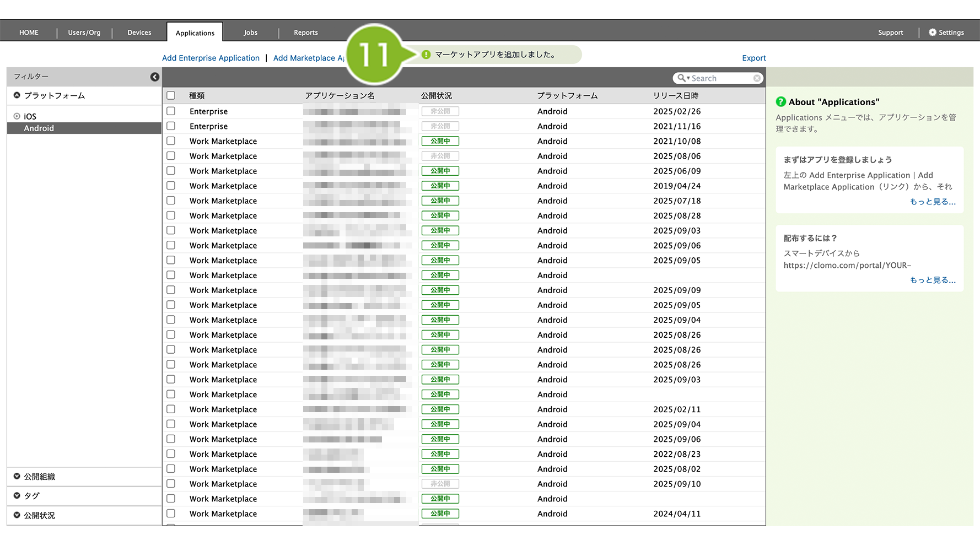The image size is (980, 551).
Task: Expand the 公開状況 filter section
Action: tap(17, 515)
